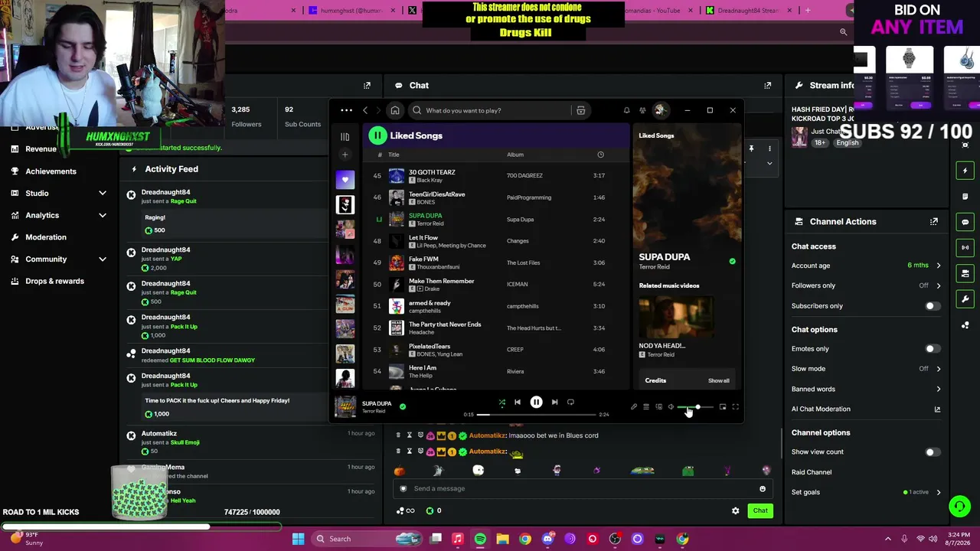Select the song Let It Flow
This screenshot has width=980, height=551.
tap(423, 237)
